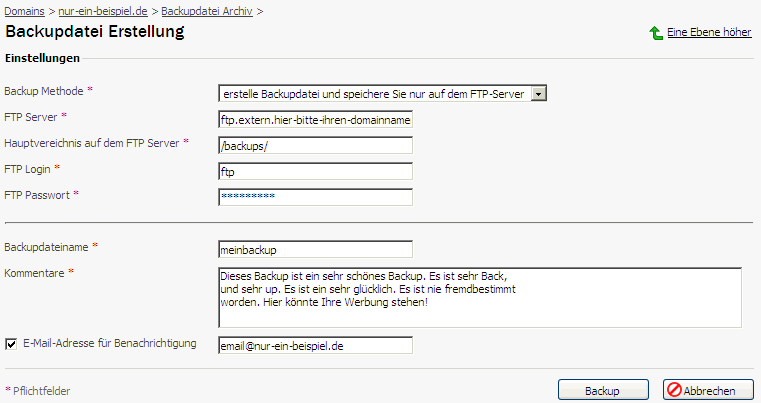The height and width of the screenshot is (403, 761).
Task: Click the Hauptverzeichnis /backups/ field
Action: pyautogui.click(x=315, y=146)
